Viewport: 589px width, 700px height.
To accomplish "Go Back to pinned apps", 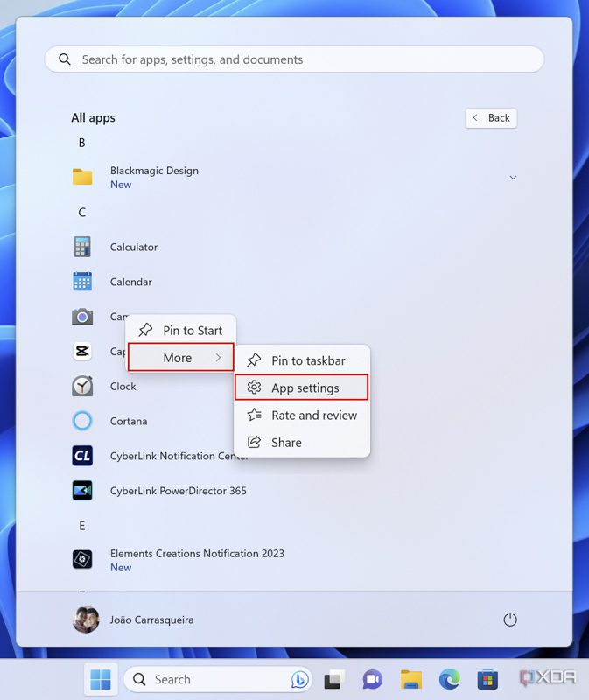I will tap(491, 118).
